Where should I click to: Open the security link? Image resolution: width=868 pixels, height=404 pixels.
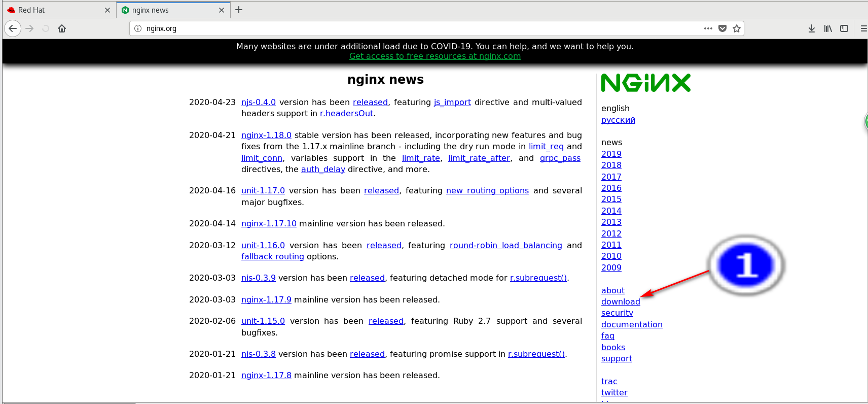coord(617,313)
